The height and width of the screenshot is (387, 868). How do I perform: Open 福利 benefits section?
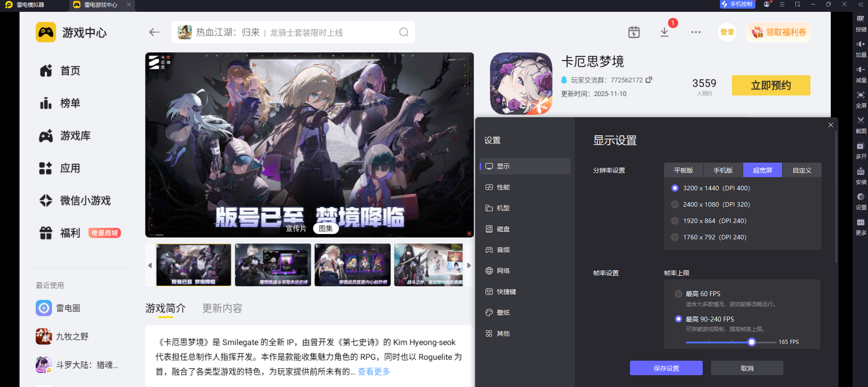click(x=60, y=233)
